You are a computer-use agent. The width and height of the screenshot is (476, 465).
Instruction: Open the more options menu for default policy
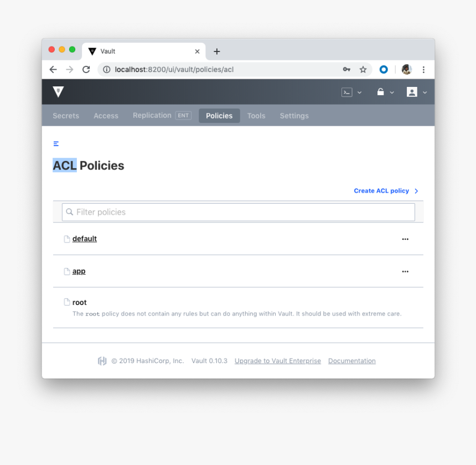pyautogui.click(x=405, y=239)
